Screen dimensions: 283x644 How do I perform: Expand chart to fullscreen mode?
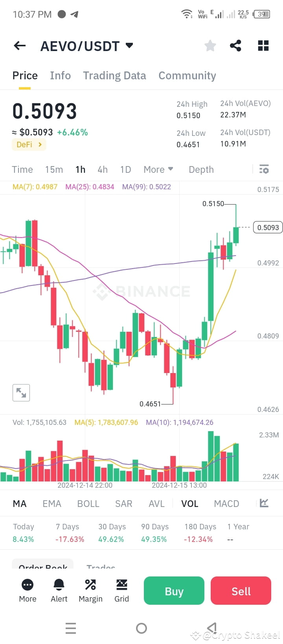coord(21,393)
